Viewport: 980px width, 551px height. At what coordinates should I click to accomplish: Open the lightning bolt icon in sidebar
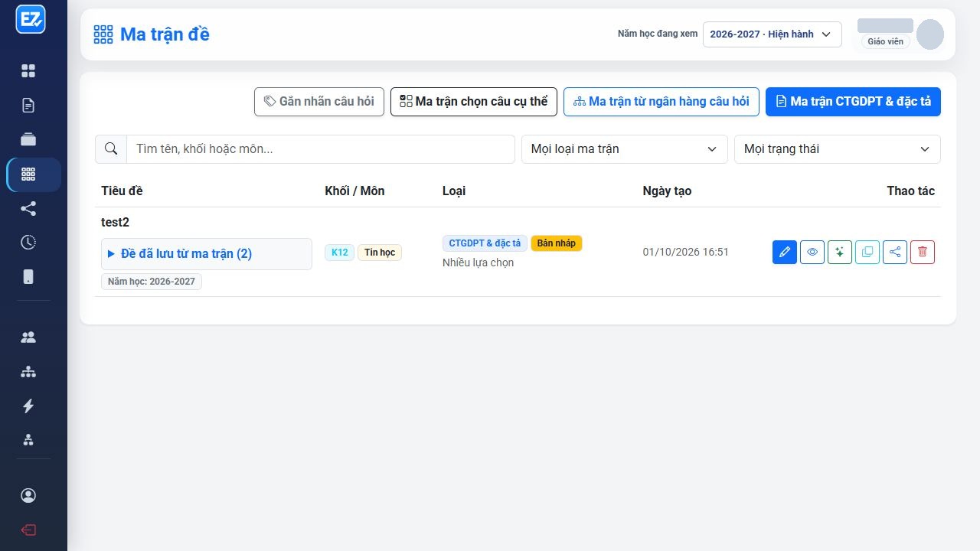tap(28, 406)
